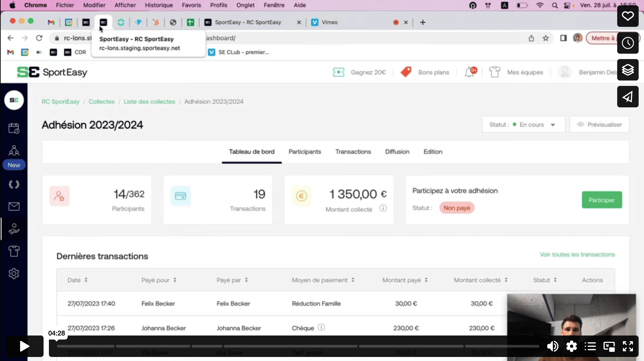This screenshot has height=361, width=644.
Task: Sort by Payé par column
Action: (232, 280)
